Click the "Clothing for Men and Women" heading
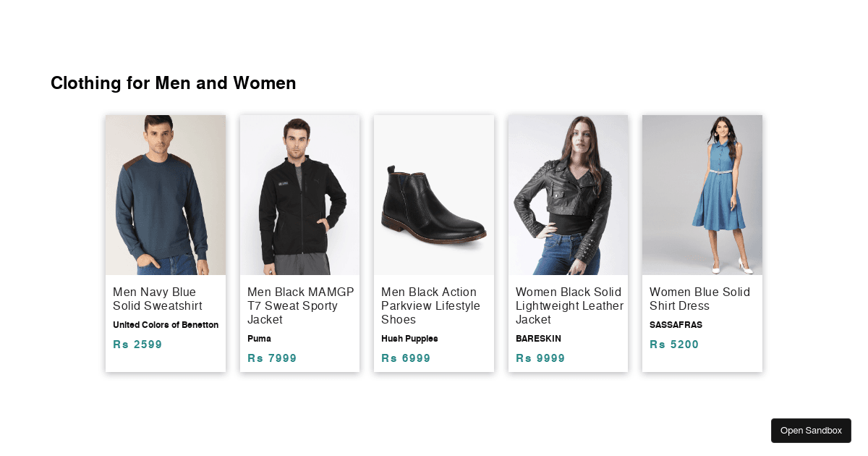868x456 pixels. (174, 83)
